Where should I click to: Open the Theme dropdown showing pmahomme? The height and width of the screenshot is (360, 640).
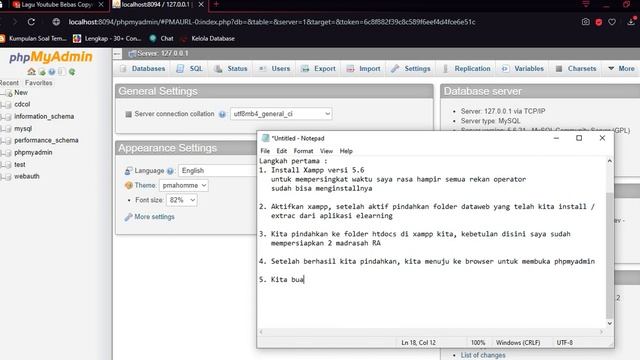184,185
